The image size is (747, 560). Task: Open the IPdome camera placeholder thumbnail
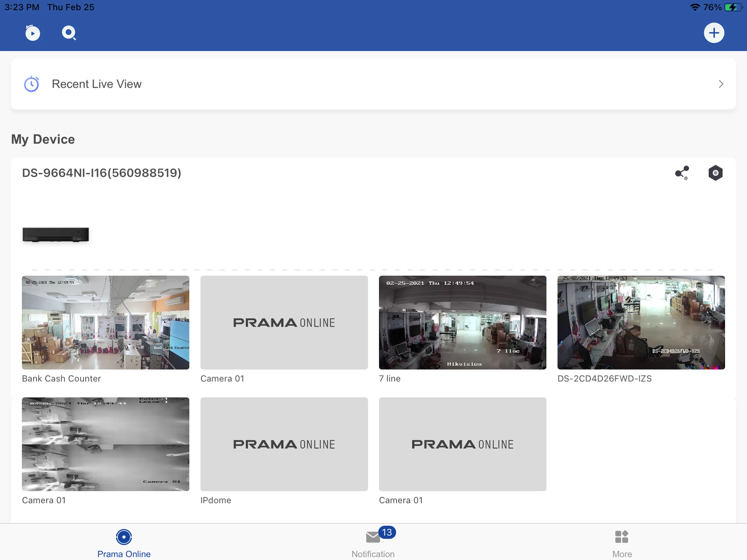(284, 444)
